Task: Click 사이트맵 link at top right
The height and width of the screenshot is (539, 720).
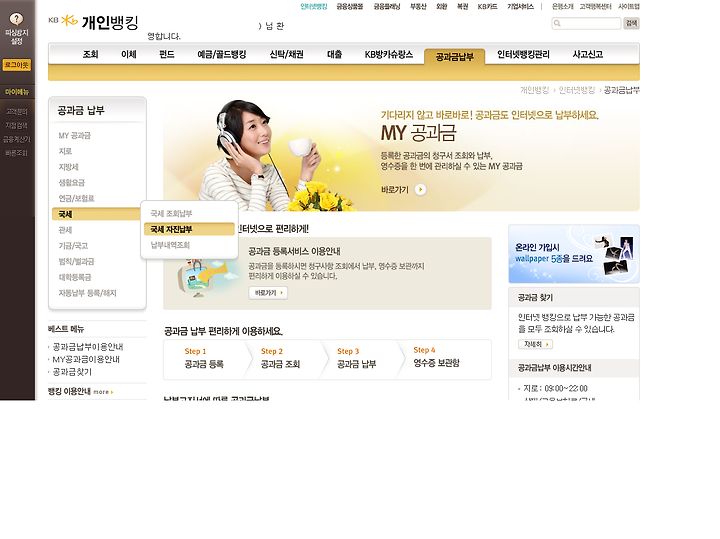Action: 629,6
